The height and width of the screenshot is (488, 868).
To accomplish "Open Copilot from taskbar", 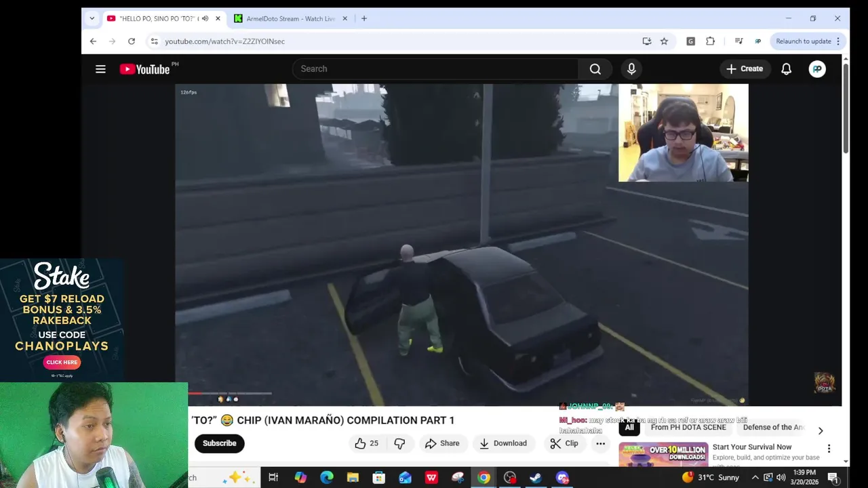I will 300,478.
